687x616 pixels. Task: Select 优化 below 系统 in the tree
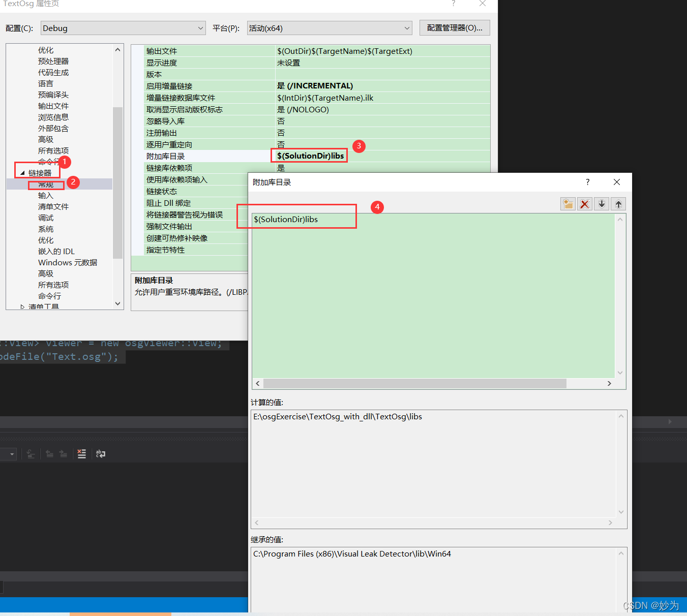click(x=46, y=240)
